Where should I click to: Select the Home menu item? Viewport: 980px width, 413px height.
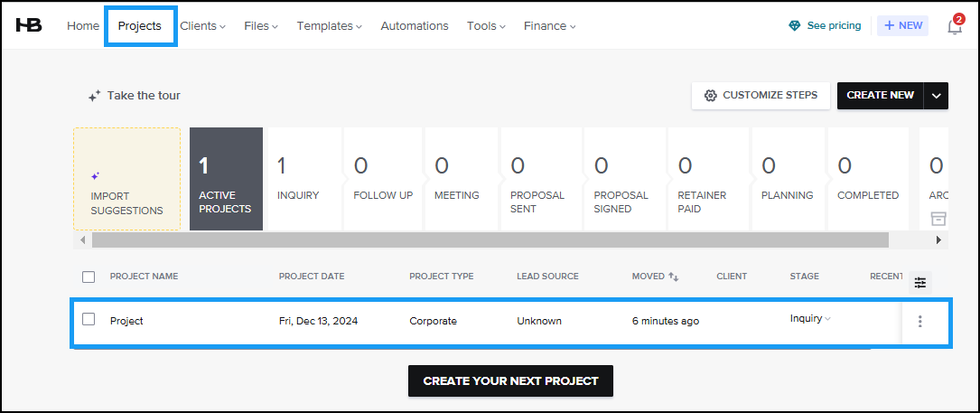(x=83, y=26)
